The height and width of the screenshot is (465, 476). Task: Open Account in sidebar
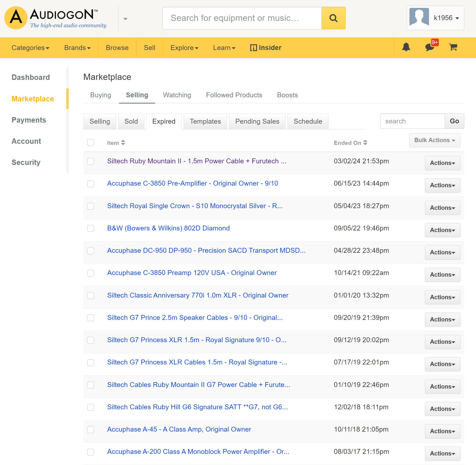point(26,141)
